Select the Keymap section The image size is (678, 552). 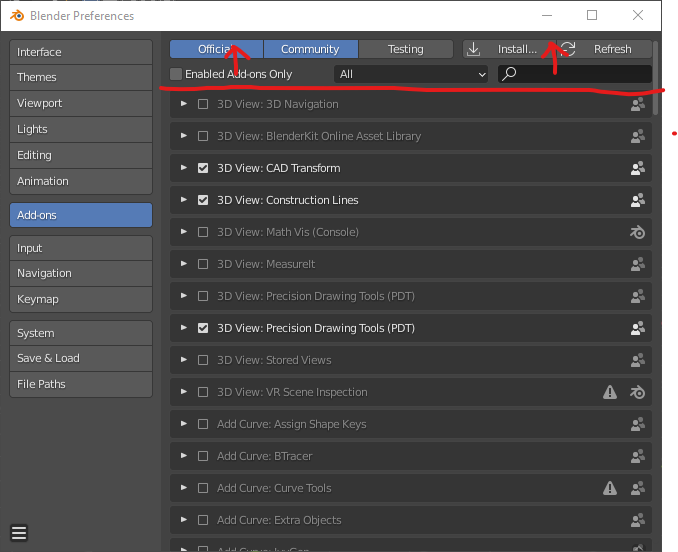pos(81,299)
